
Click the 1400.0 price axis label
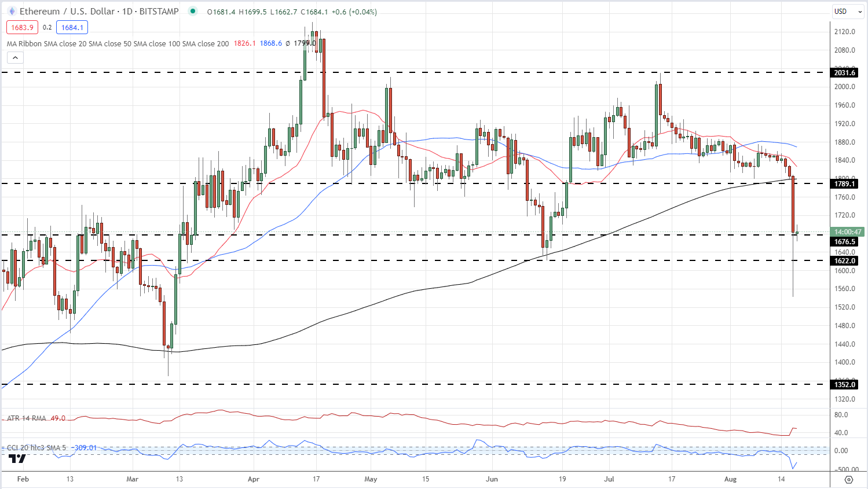click(x=845, y=362)
